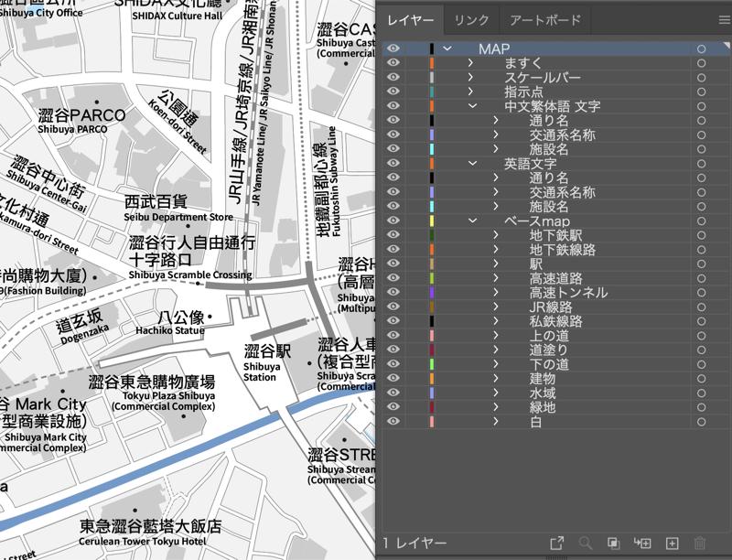
Task: Collapse the ベースmap group
Action: 472,221
